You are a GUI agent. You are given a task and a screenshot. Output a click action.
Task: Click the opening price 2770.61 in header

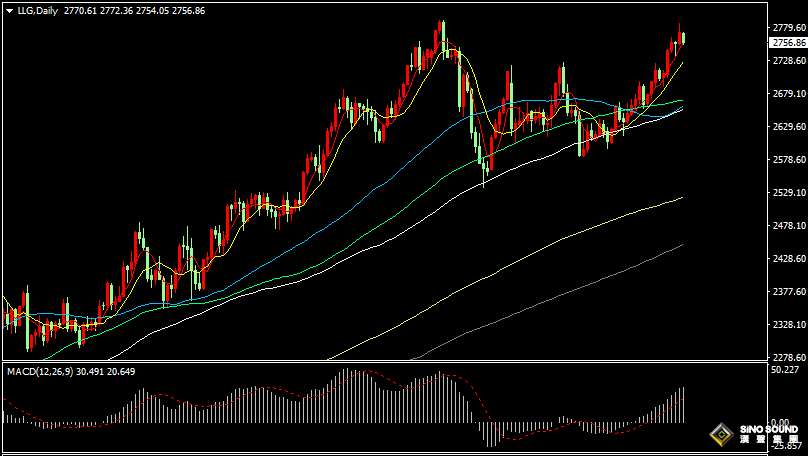click(81, 10)
